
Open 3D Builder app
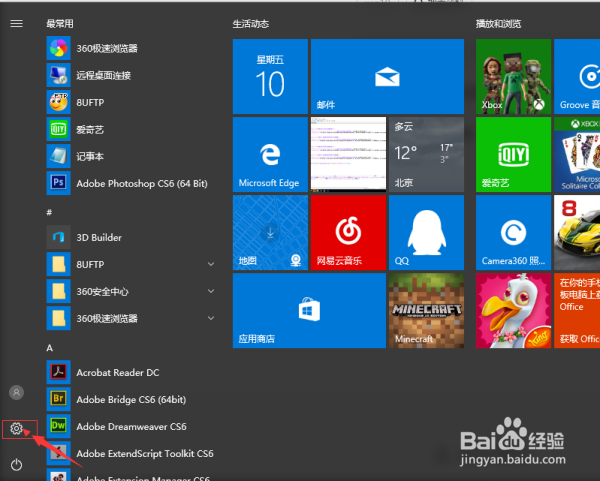click(x=130, y=237)
